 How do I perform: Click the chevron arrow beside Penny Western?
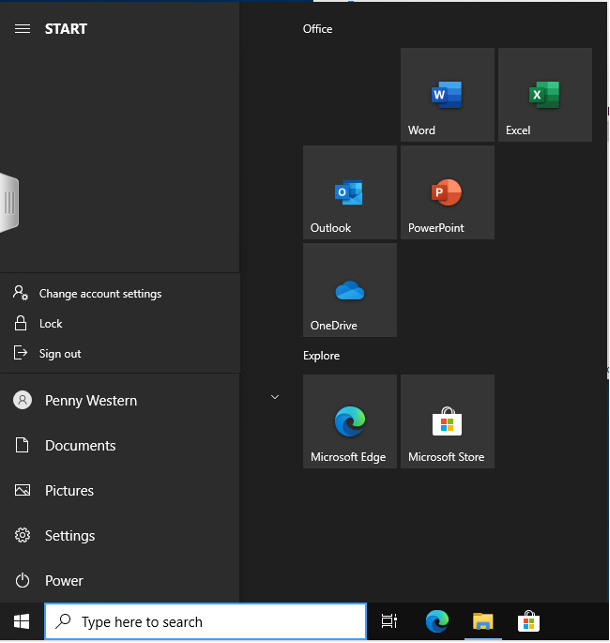pos(275,397)
